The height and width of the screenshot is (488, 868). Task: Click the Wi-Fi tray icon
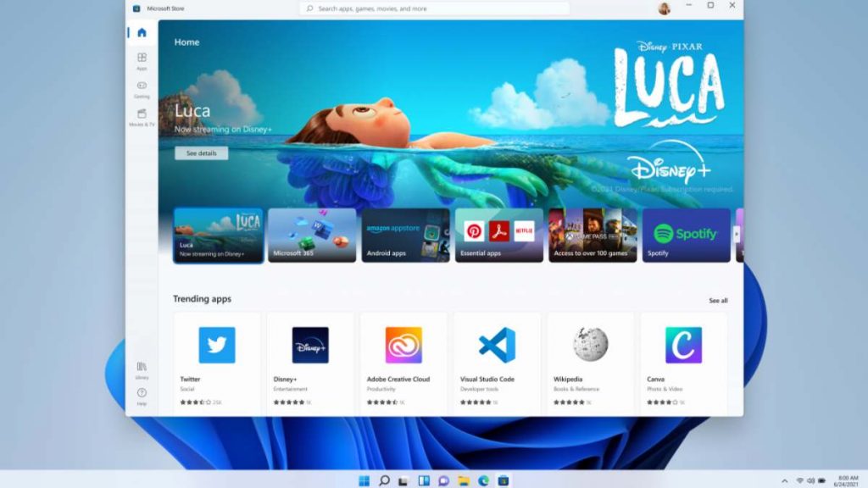799,481
